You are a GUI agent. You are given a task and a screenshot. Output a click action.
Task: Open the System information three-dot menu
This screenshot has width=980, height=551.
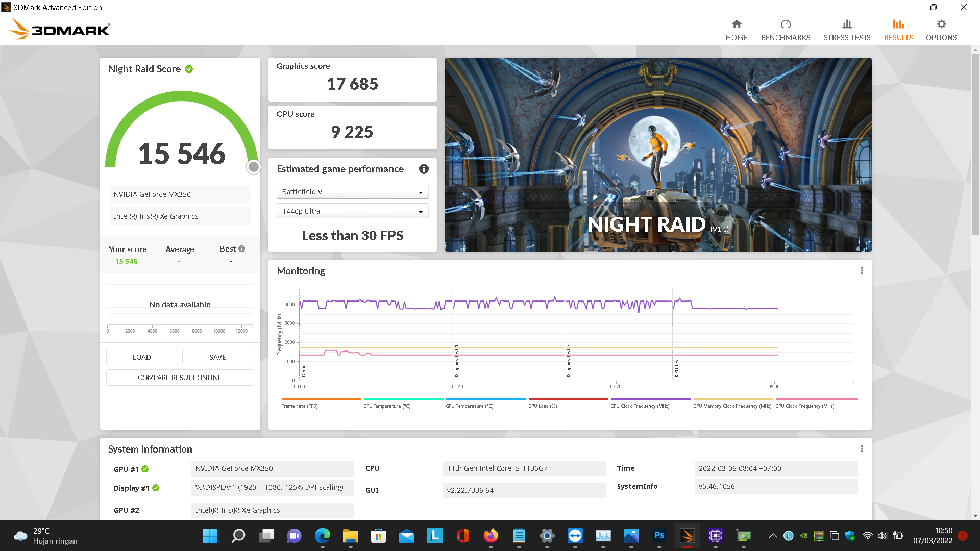(862, 449)
